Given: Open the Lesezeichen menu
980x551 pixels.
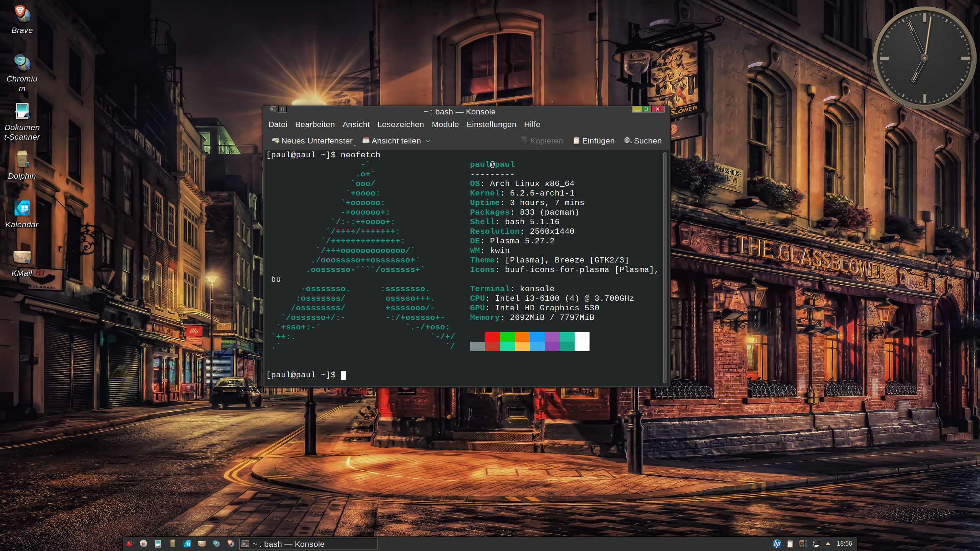Looking at the screenshot, I should click(x=400, y=124).
